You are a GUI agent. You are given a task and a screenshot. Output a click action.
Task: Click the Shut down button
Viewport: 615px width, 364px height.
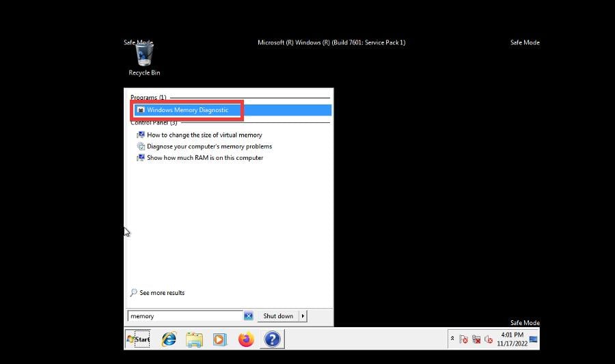pyautogui.click(x=278, y=316)
